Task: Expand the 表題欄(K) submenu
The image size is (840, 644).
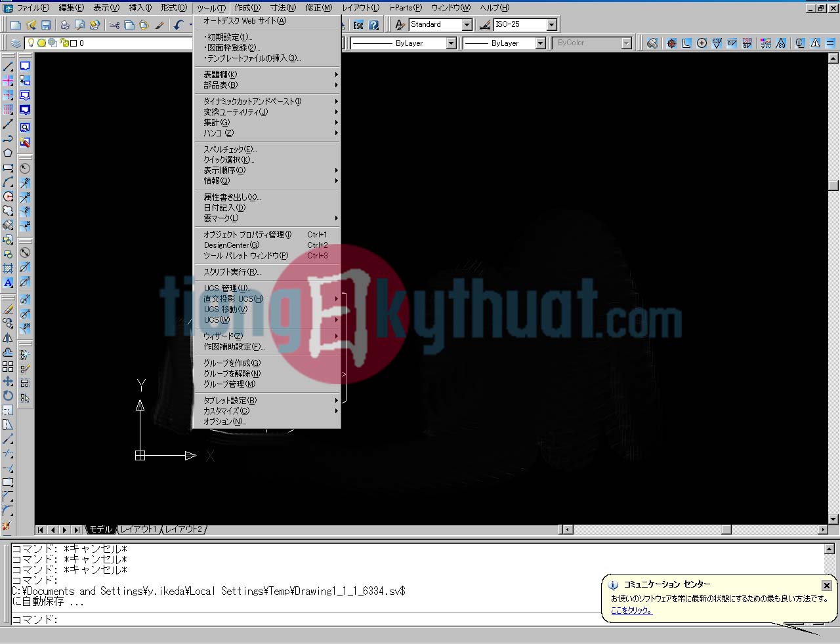Action: click(268, 75)
